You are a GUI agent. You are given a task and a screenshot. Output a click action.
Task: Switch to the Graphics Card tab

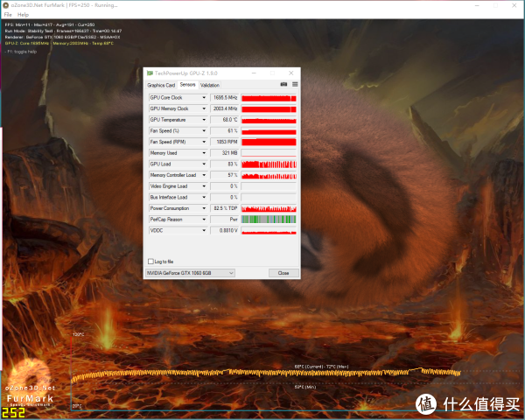point(161,85)
